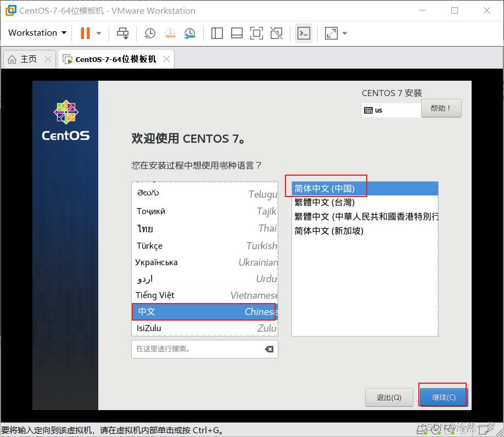Show or hide the library sidebar
The width and height of the screenshot is (504, 437).
tap(217, 33)
